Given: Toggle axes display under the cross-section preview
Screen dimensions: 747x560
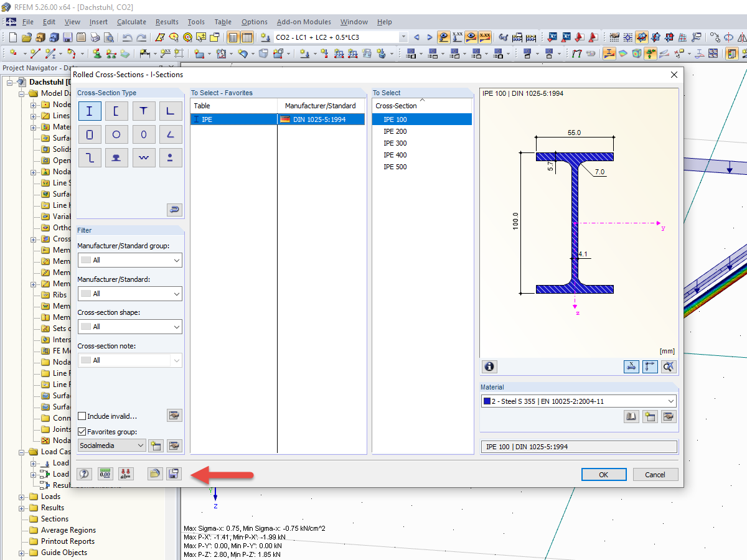Looking at the screenshot, I should (x=650, y=366).
